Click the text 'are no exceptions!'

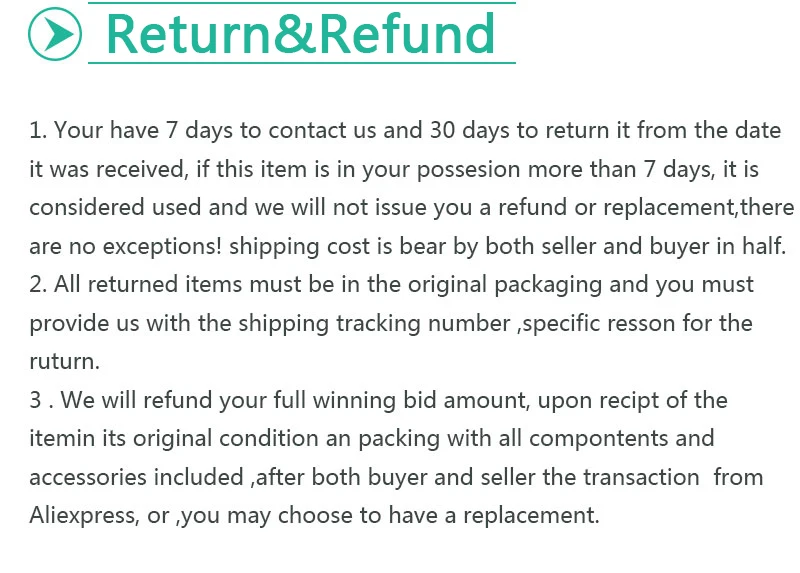pyautogui.click(x=126, y=246)
